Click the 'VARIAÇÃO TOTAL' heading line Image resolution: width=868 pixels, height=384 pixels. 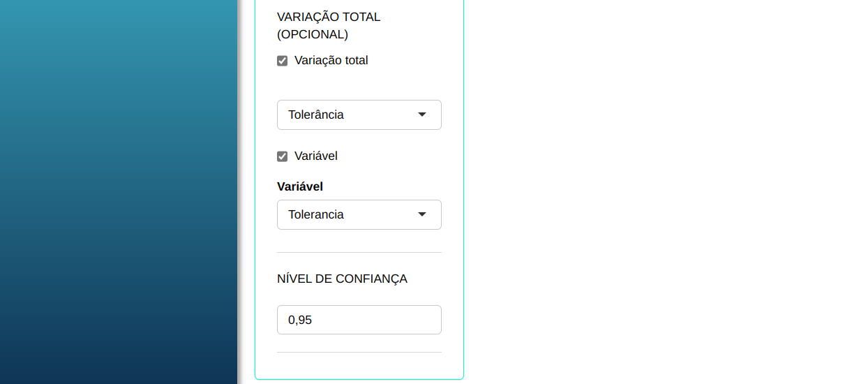pos(329,17)
